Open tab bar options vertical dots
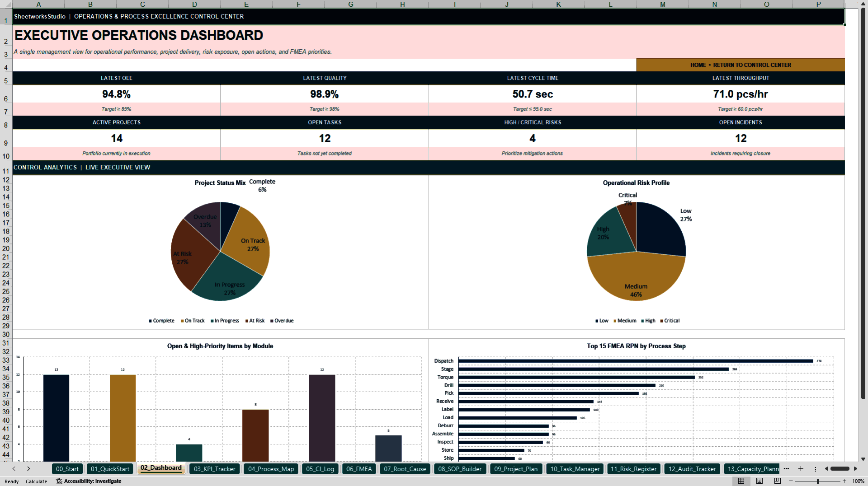The image size is (868, 486). [816, 469]
